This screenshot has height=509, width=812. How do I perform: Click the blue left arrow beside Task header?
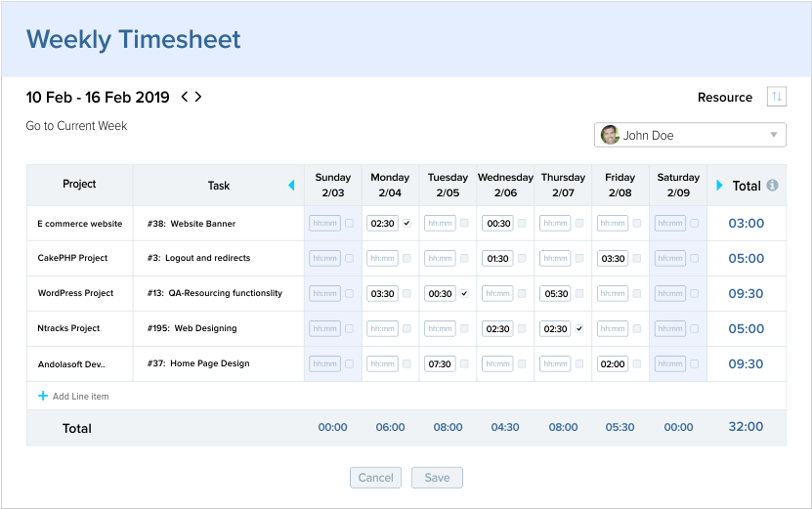pyautogui.click(x=291, y=185)
